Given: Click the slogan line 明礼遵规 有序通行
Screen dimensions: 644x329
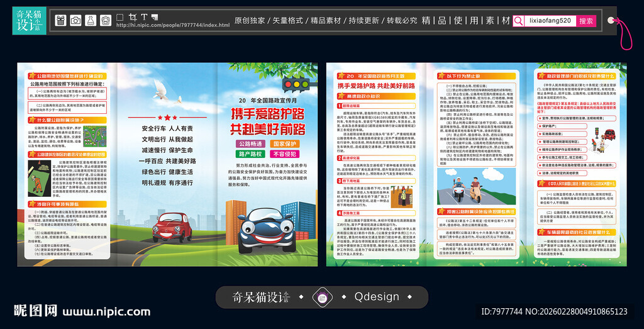Looking at the screenshot, I should point(167,183).
